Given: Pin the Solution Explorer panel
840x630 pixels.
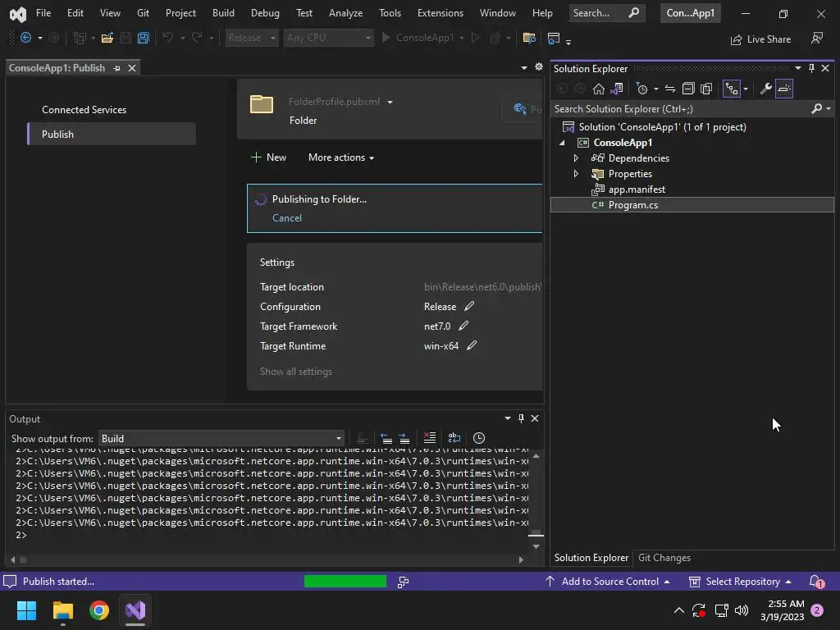Looking at the screenshot, I should [x=811, y=68].
